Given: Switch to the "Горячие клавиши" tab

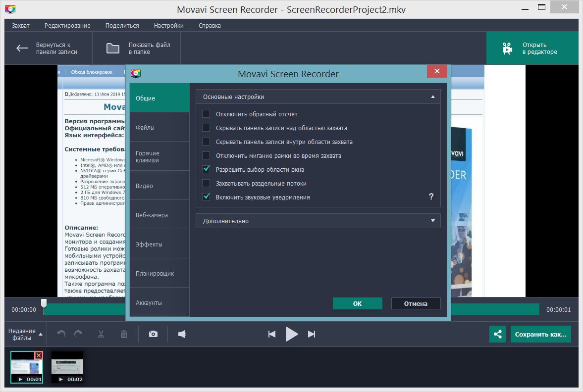Looking at the screenshot, I should click(159, 157).
